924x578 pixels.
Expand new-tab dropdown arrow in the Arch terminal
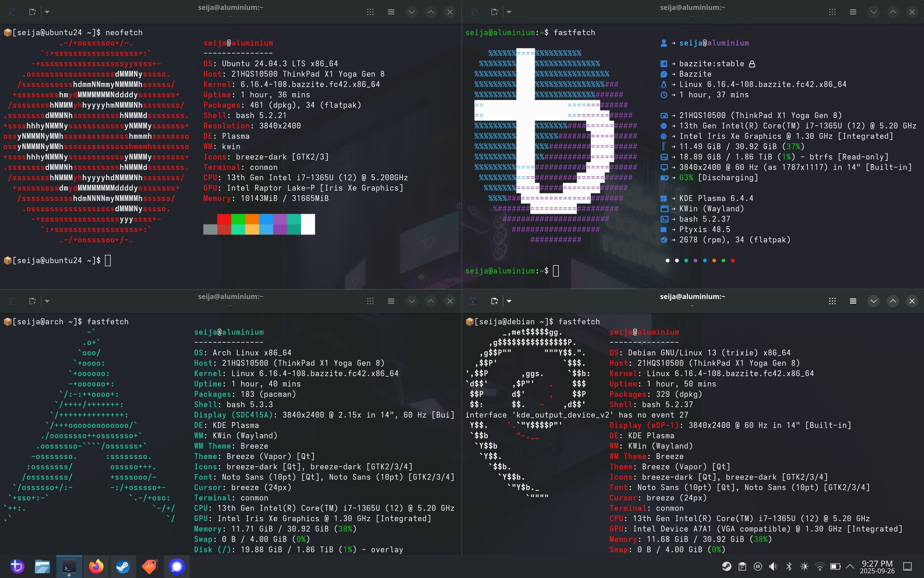47,301
